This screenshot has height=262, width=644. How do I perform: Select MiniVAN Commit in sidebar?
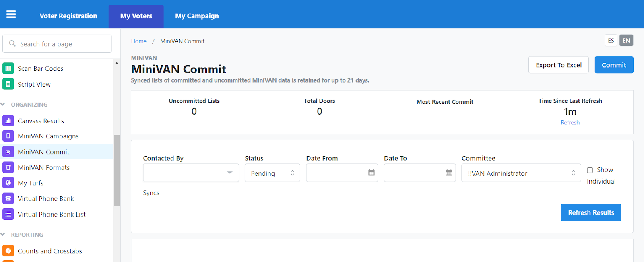57,152
